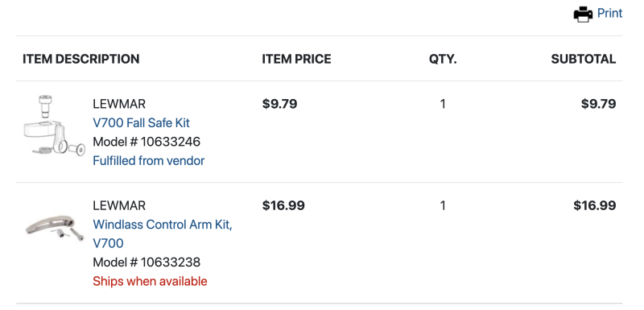644x310 pixels.
Task: Open the V700 Fall Safe Kit product image
Action: [54, 126]
